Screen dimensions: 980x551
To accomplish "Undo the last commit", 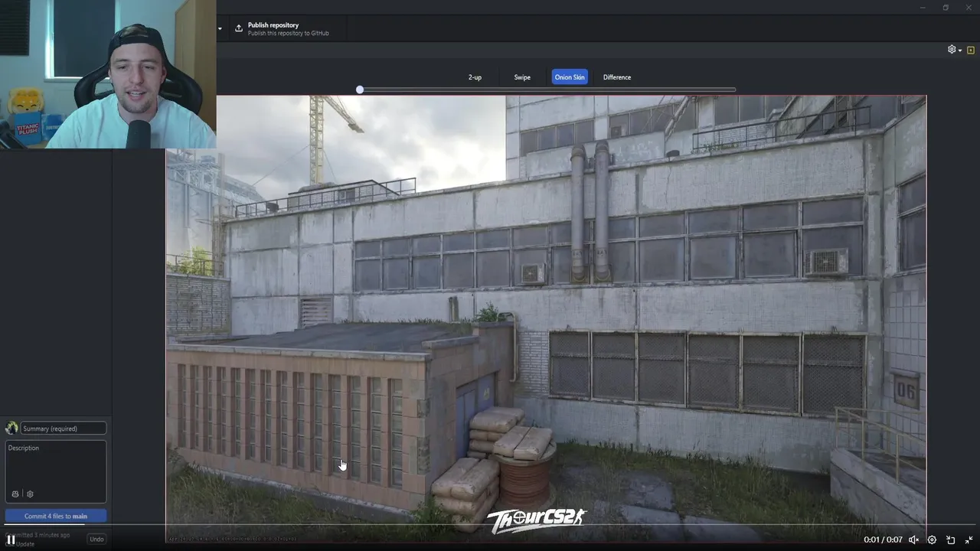I will coord(96,539).
